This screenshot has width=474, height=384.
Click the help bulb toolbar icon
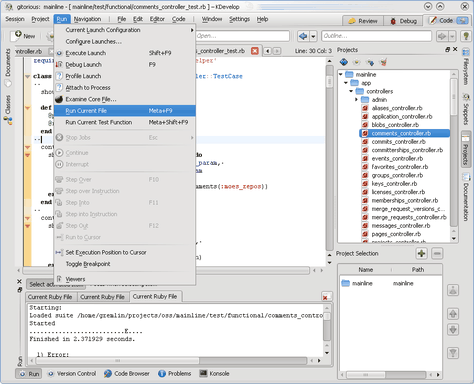466,36
